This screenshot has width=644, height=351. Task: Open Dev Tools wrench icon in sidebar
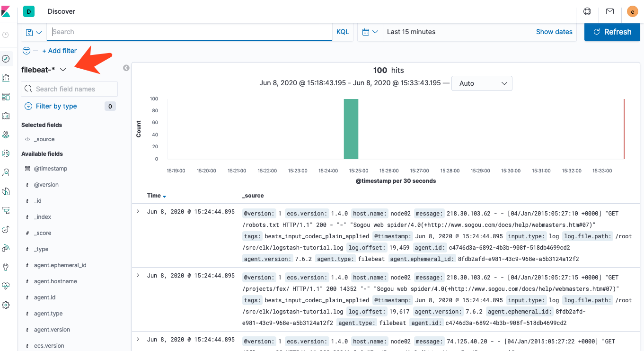pos(6,267)
